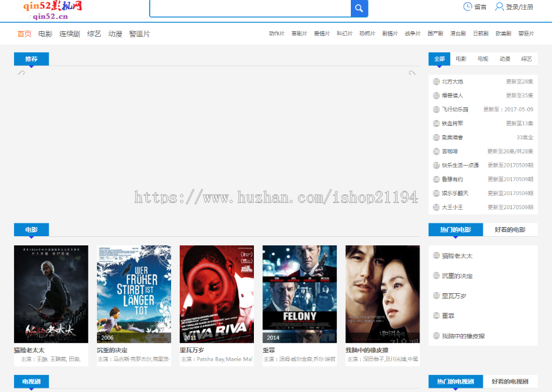Open 连续剧 in main navigation
The image size is (552, 392).
pyautogui.click(x=70, y=34)
